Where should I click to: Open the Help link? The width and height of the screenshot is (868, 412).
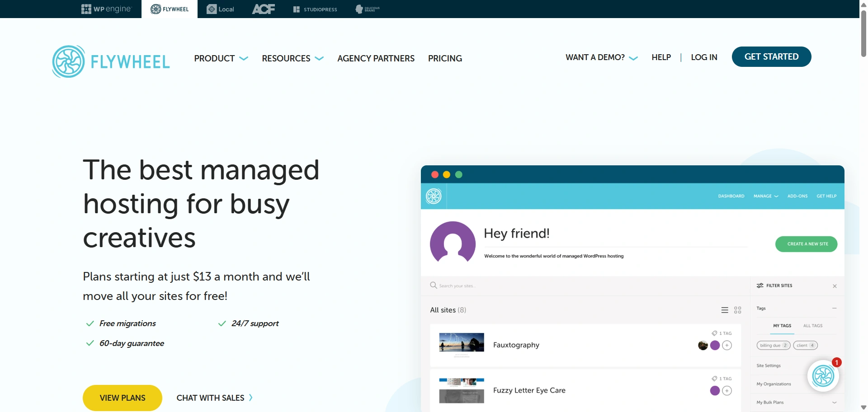coord(661,57)
